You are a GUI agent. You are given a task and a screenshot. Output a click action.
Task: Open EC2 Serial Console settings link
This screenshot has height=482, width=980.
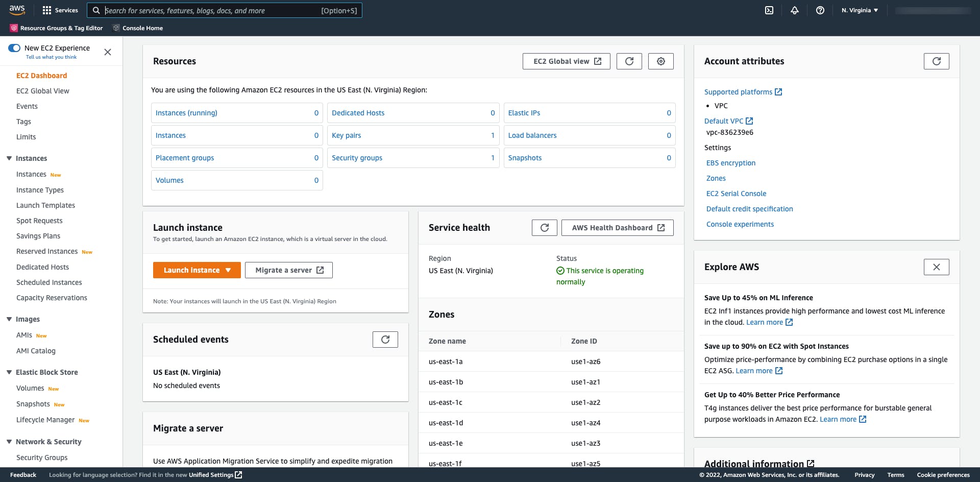pos(736,194)
